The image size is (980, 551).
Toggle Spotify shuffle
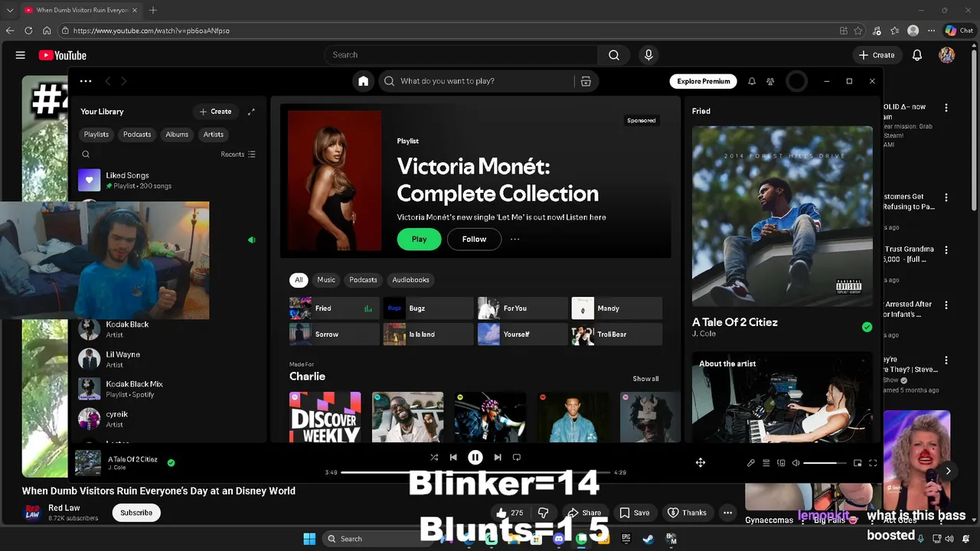[434, 457]
